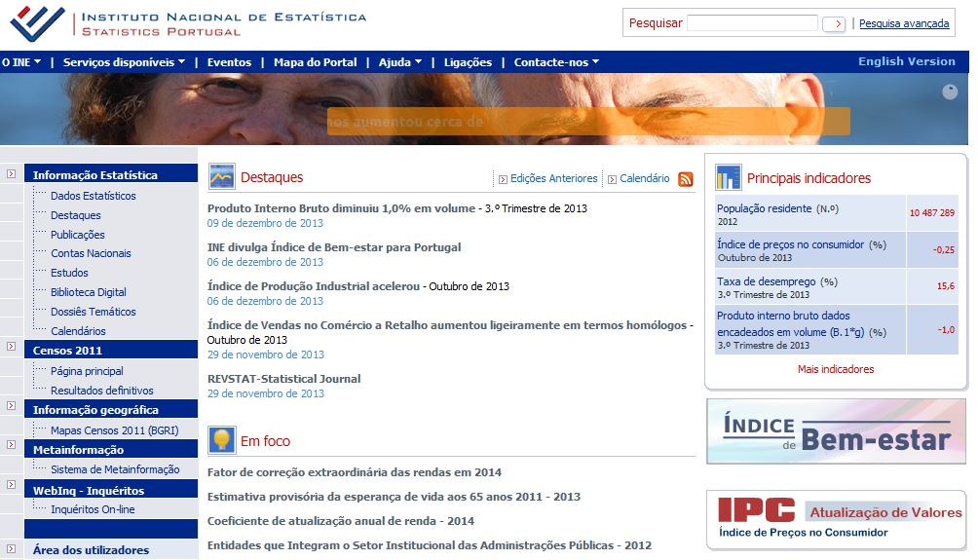Open Ligações in the navigation bar
Viewport: 978px width, 560px height.
click(468, 62)
